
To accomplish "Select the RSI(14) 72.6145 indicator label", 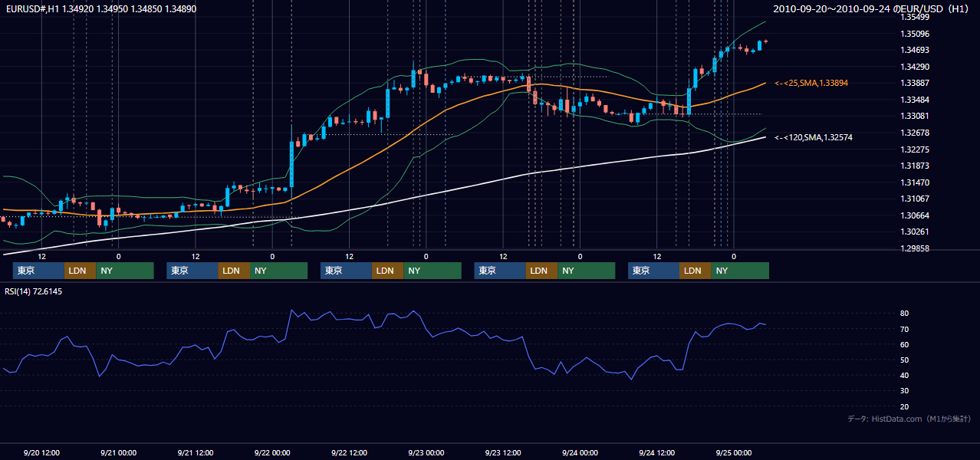I will click(34, 291).
